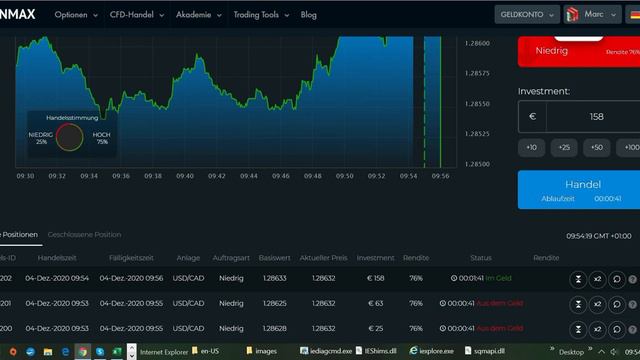The image size is (640, 360).
Task: Add +25 to the investment
Action: click(x=564, y=147)
